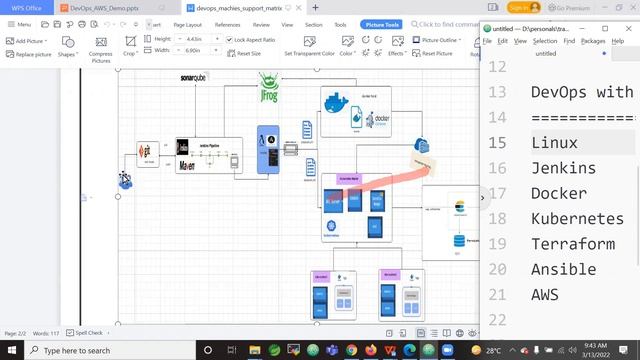
Task: Open the View menu in Atom window
Action: pos(520,41)
